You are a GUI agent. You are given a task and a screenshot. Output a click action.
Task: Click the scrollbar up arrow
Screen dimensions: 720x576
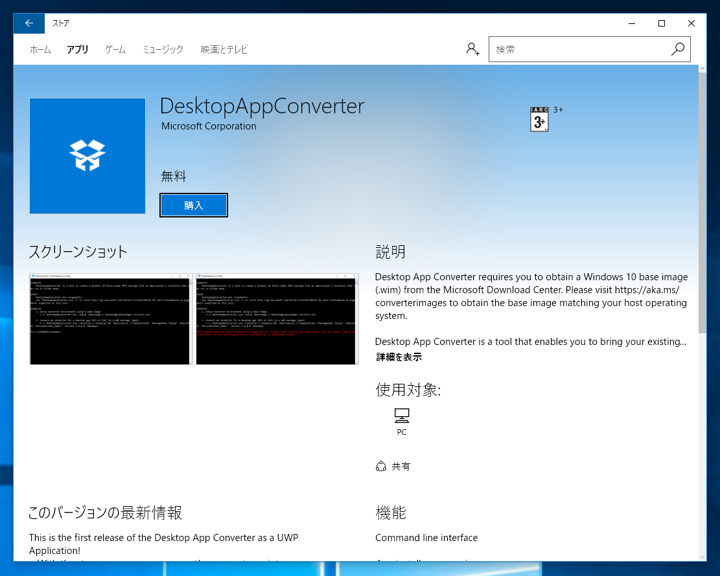702,69
